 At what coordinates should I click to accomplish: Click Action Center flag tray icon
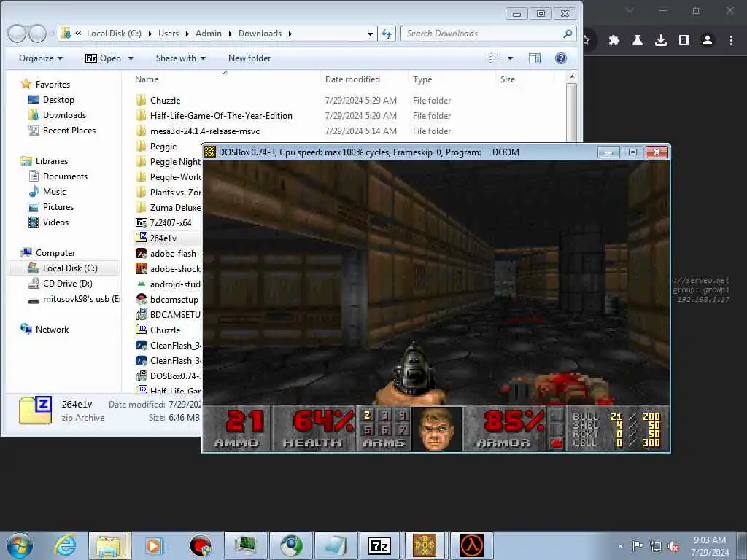pos(638,545)
